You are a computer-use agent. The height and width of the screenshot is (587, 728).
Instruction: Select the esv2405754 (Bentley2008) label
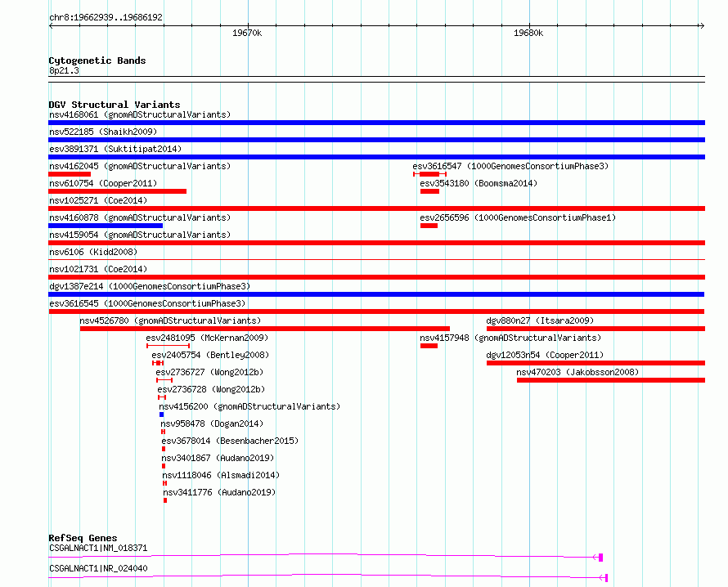[x=210, y=355]
